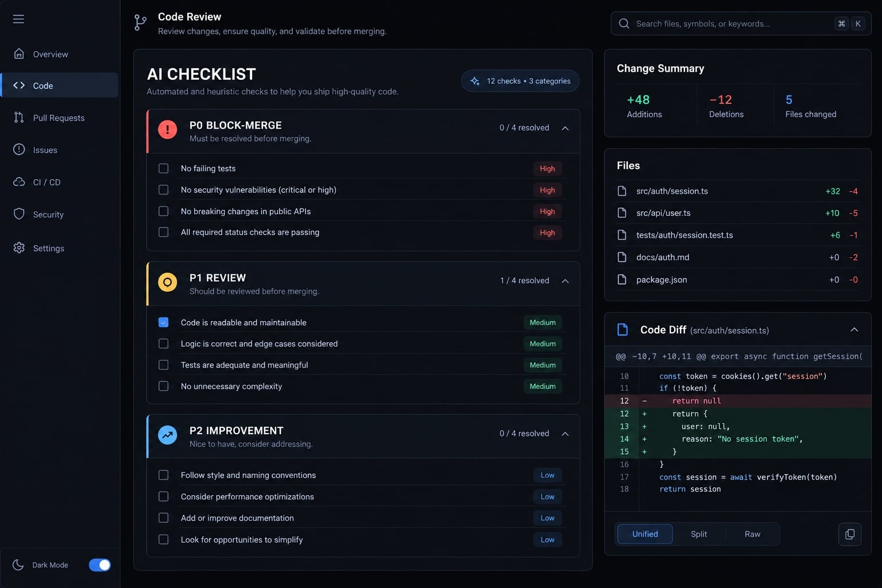Check Add or improve documentation checkbox
This screenshot has height=588, width=882.
pos(164,518)
